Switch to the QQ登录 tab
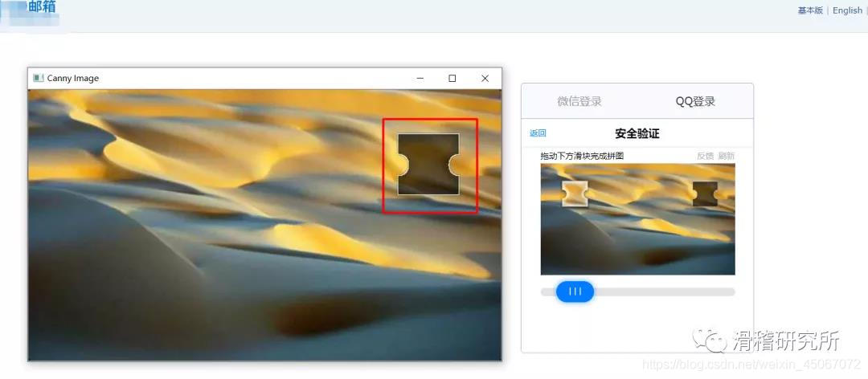 click(695, 101)
